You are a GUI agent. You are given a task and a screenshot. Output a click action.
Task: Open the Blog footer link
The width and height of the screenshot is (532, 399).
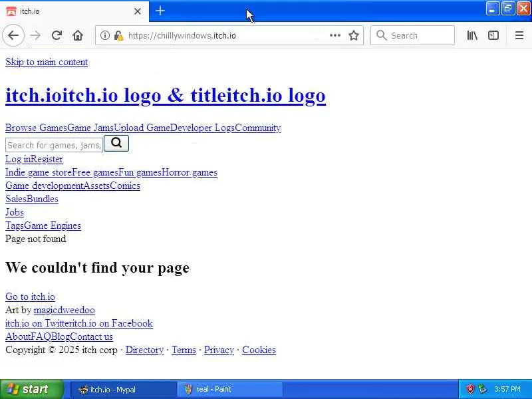[61, 336]
